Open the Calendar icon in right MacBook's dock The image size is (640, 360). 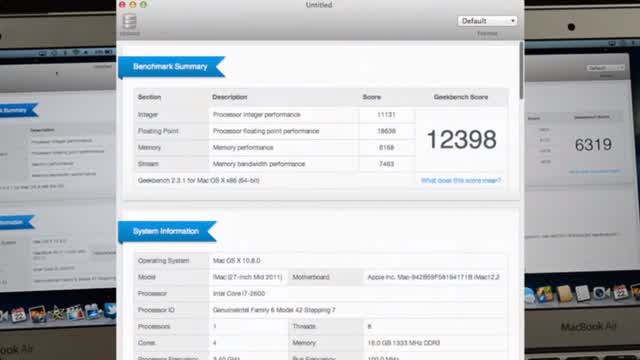pos(620,292)
